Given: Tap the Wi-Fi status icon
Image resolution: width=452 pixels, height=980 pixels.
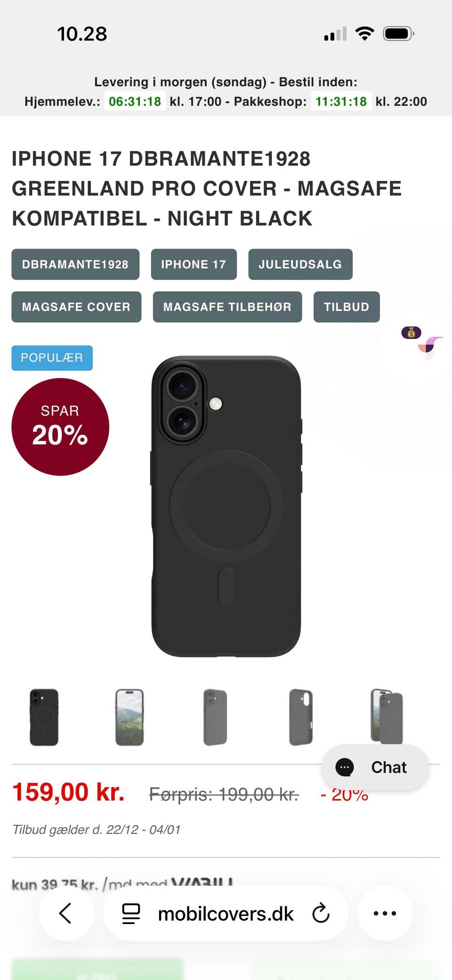Looking at the screenshot, I should pos(364,33).
